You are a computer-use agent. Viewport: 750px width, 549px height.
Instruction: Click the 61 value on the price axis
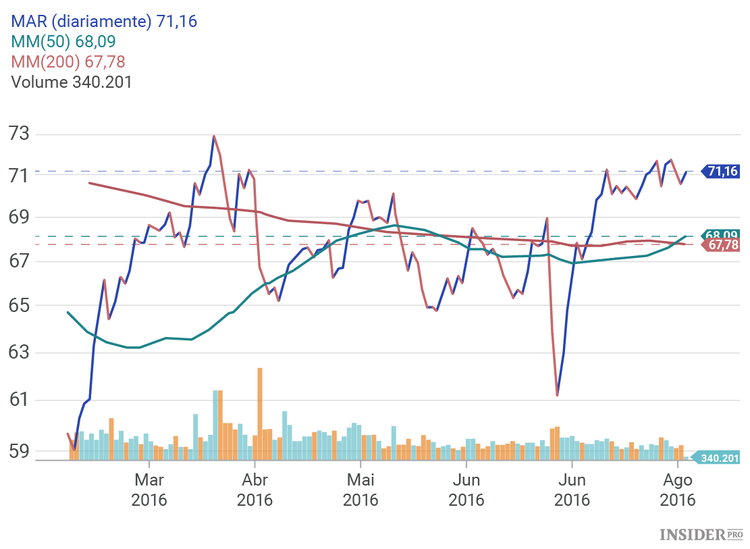pyautogui.click(x=19, y=401)
